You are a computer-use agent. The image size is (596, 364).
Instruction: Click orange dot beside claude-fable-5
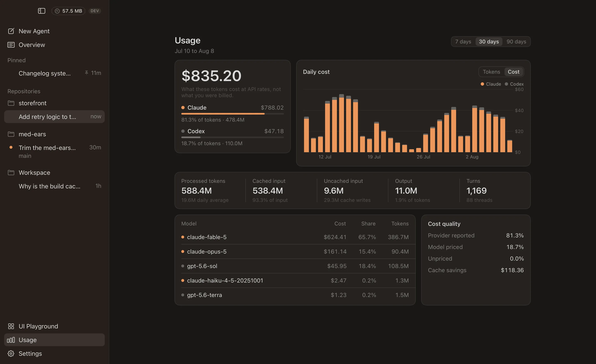(183, 237)
